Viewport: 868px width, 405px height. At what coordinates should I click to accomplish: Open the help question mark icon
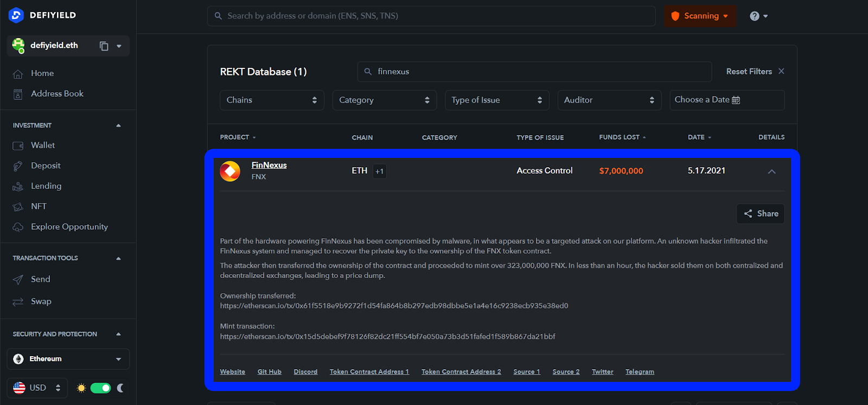754,16
